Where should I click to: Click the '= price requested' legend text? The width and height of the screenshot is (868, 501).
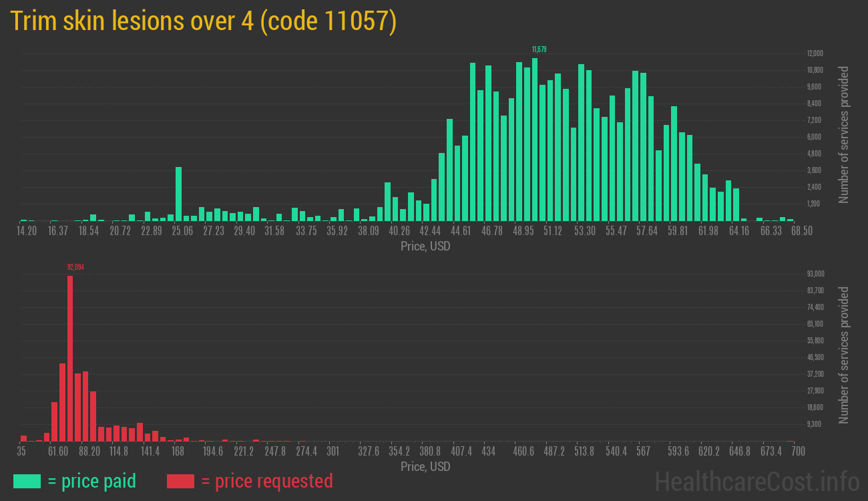coord(266,481)
